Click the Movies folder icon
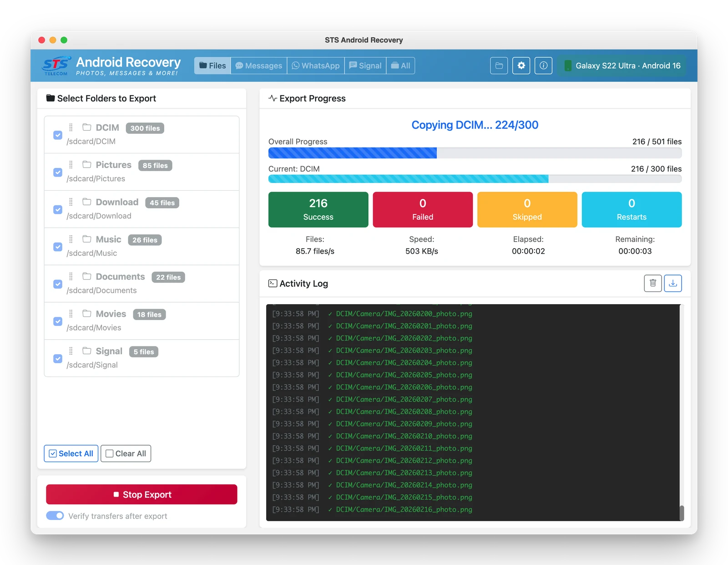Viewport: 728px width, 565px height. [87, 314]
